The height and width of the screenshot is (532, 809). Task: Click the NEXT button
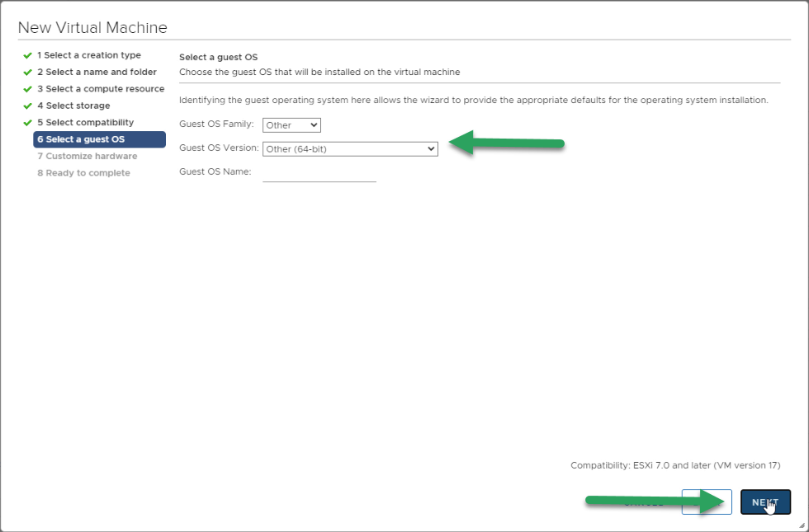(765, 502)
